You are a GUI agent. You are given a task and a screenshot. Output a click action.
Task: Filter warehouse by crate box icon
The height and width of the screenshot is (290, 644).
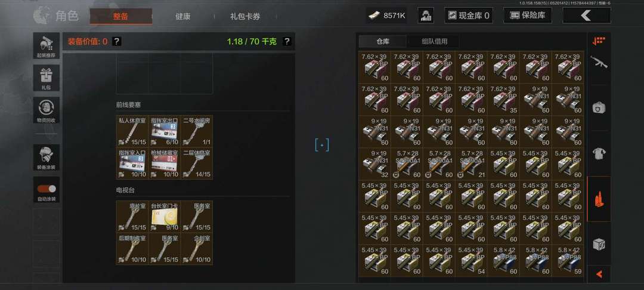click(x=599, y=244)
